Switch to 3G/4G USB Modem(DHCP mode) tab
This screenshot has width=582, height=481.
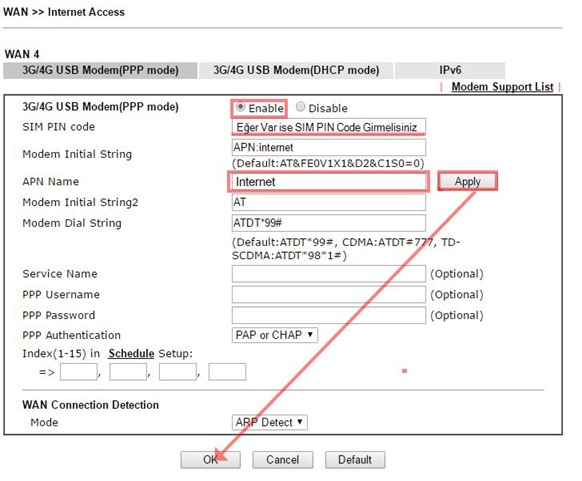(296, 70)
